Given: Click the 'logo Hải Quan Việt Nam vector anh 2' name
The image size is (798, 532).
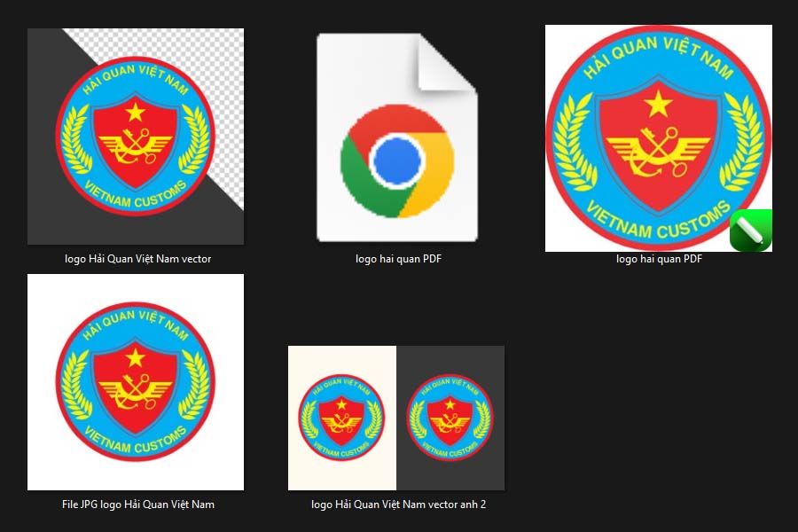Looking at the screenshot, I should pos(398,505).
